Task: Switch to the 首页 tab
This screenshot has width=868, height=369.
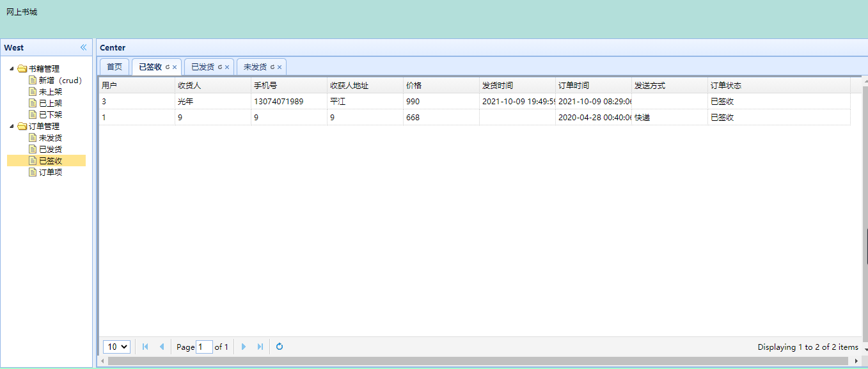Action: tap(114, 67)
